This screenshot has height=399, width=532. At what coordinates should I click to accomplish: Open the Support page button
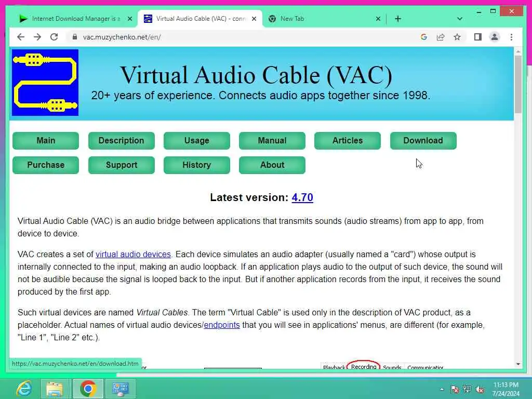[122, 165]
